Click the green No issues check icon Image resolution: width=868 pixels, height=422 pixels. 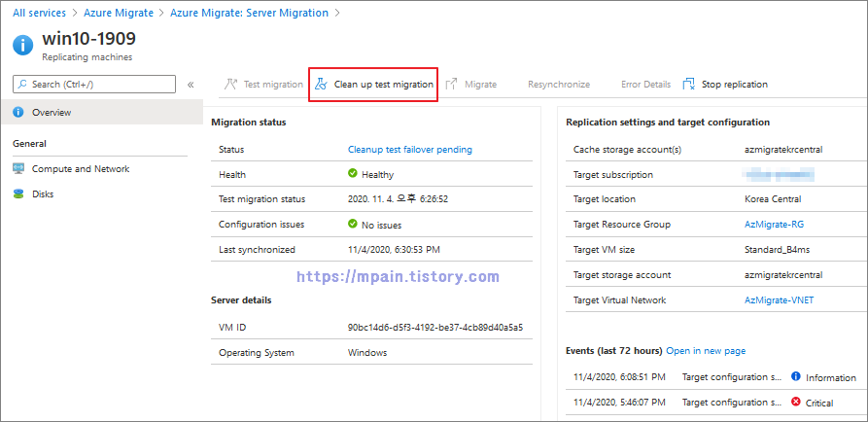coord(353,225)
